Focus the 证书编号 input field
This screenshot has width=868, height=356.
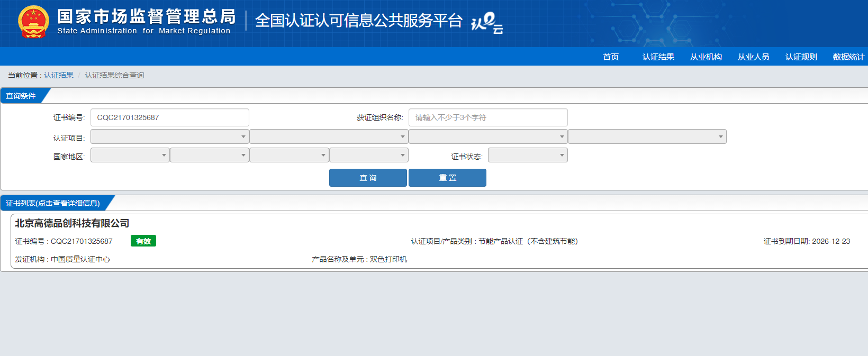pos(170,117)
